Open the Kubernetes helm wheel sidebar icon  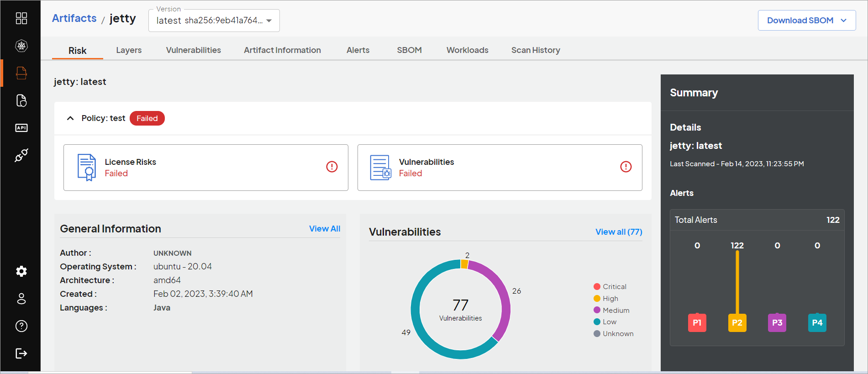tap(21, 46)
